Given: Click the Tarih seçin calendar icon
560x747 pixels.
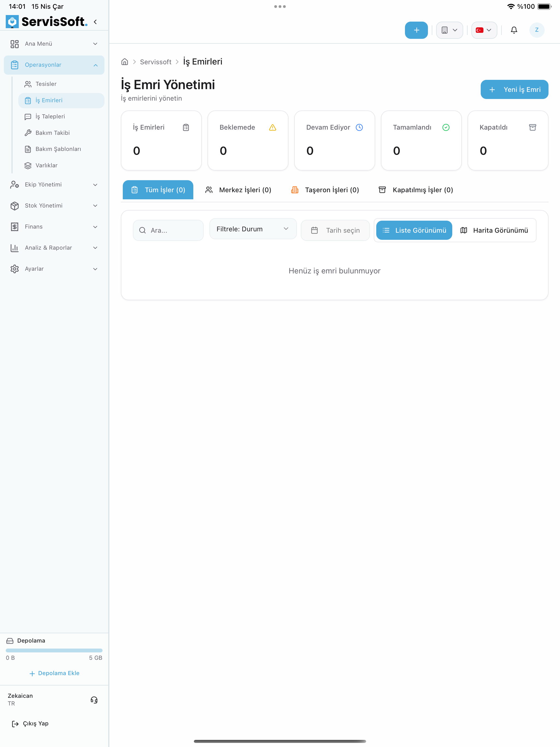Looking at the screenshot, I should point(314,230).
